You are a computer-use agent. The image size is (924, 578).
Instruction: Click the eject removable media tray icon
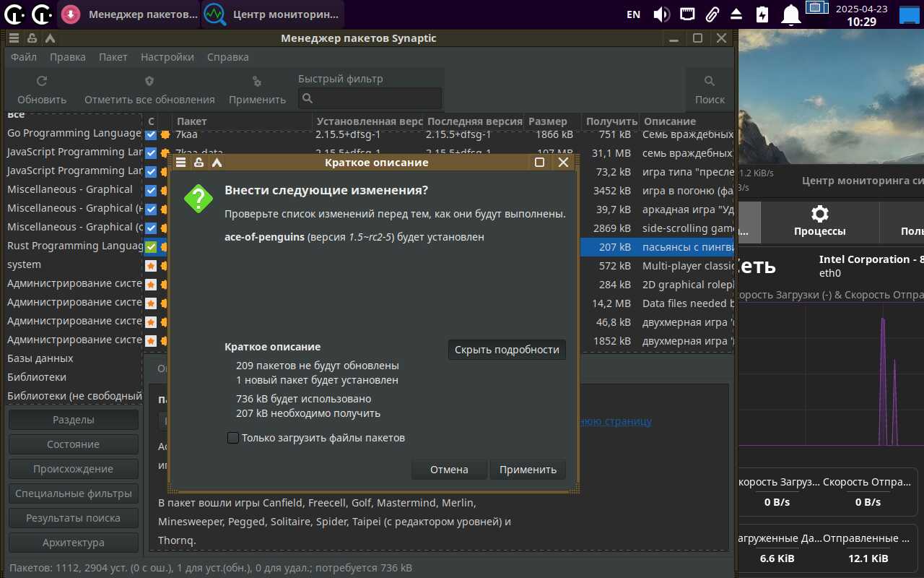click(736, 14)
